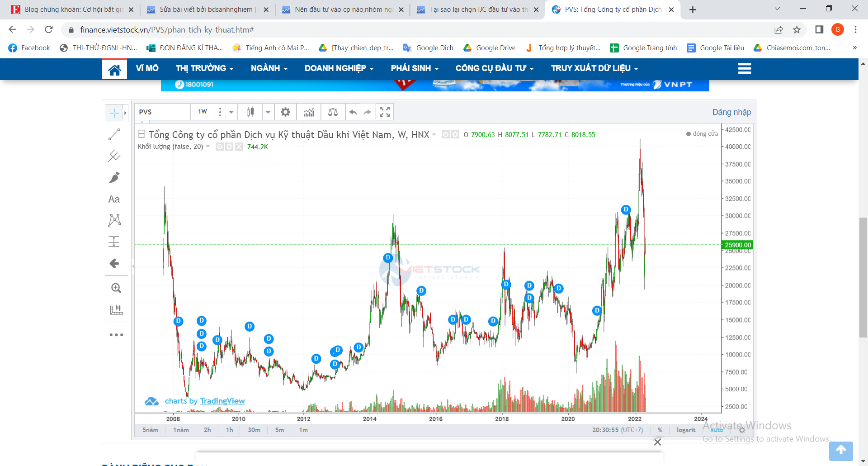Switch to the Sửa bài viết tab
Screen dimensions: 868x466
208,10
